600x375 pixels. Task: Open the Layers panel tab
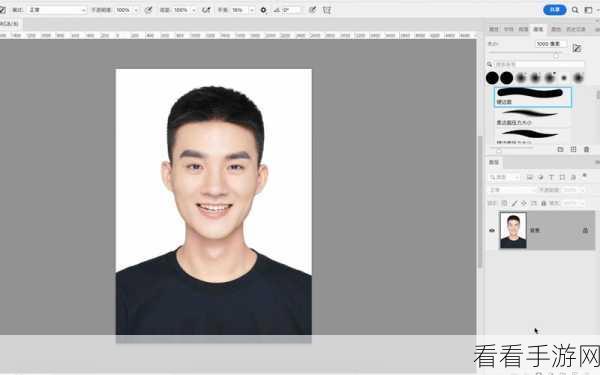[494, 162]
